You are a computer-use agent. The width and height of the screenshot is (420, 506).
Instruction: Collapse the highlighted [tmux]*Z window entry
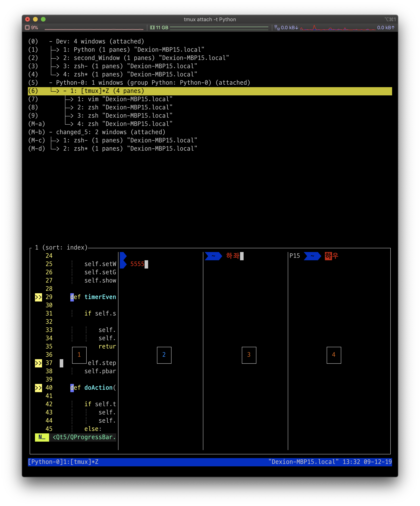[65, 91]
